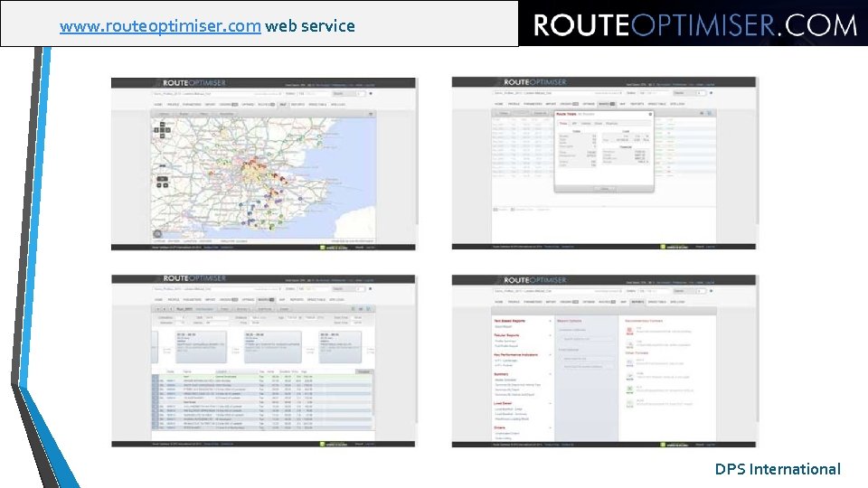This screenshot has width=868, height=488.
Task: Open ROUTES tab in Route Totals screenshot
Action: point(606,103)
